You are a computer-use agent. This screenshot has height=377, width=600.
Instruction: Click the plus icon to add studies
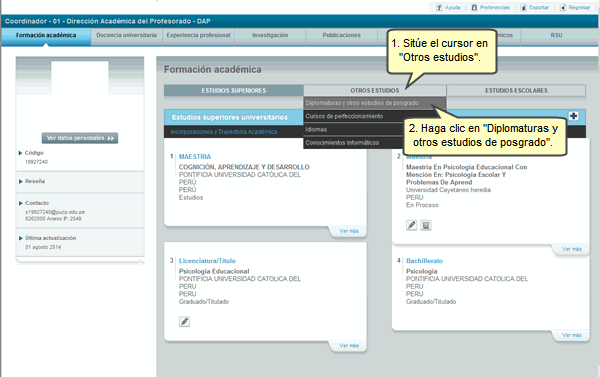(573, 116)
